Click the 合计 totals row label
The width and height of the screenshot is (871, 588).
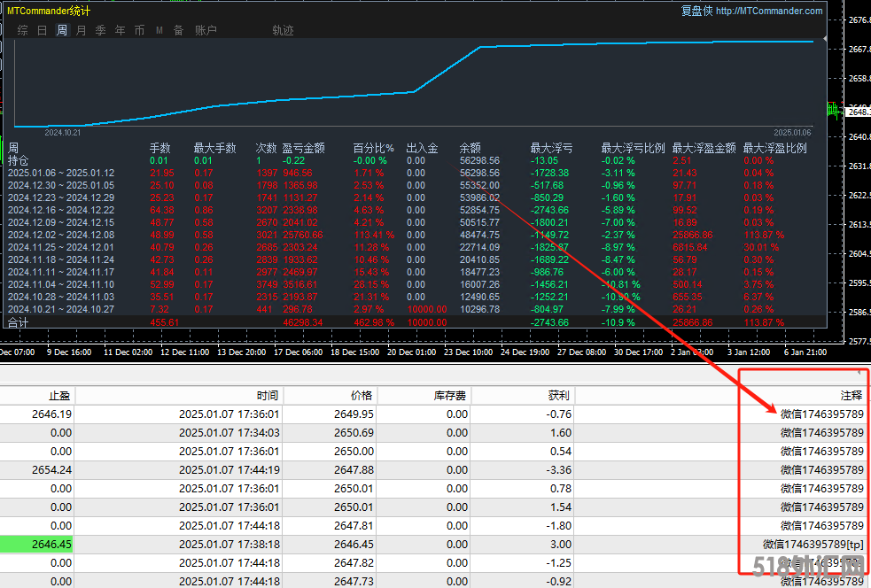(x=18, y=322)
